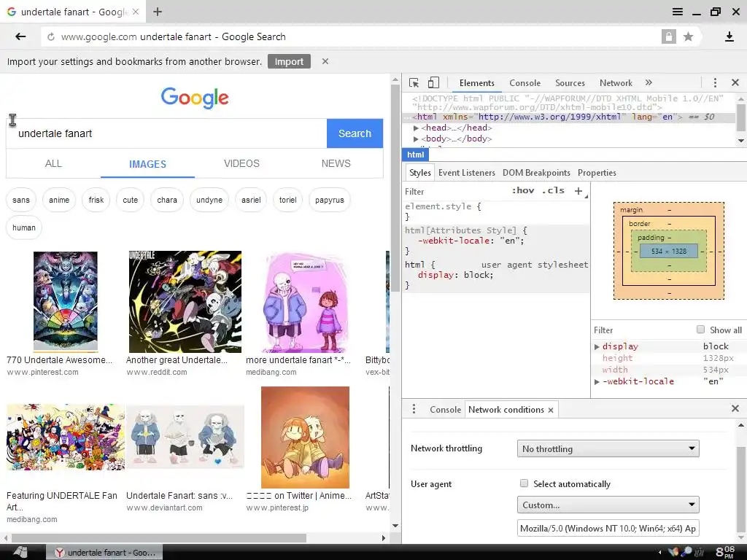Click the html breadcrumb in DevTools
The height and width of the screenshot is (560, 747).
click(x=415, y=155)
